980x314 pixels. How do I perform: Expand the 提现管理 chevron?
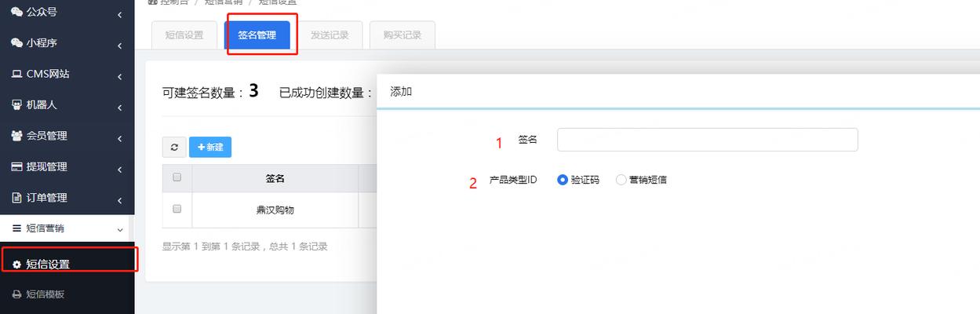[120, 170]
